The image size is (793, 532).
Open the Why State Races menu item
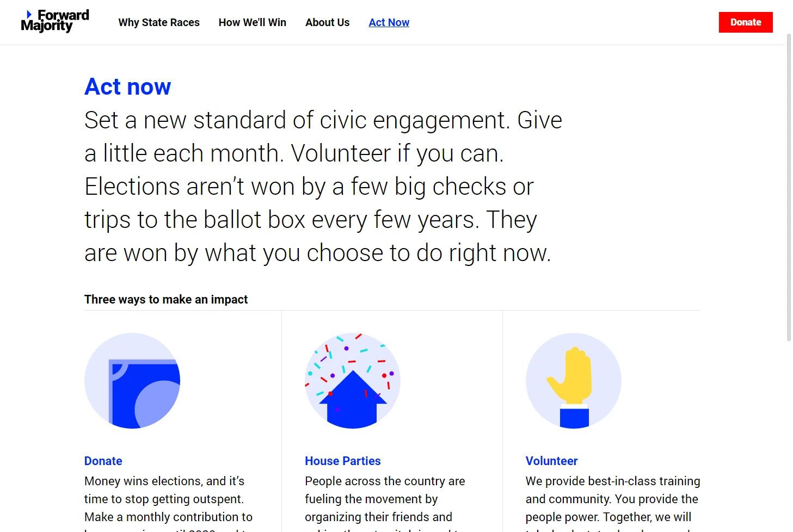pyautogui.click(x=159, y=22)
